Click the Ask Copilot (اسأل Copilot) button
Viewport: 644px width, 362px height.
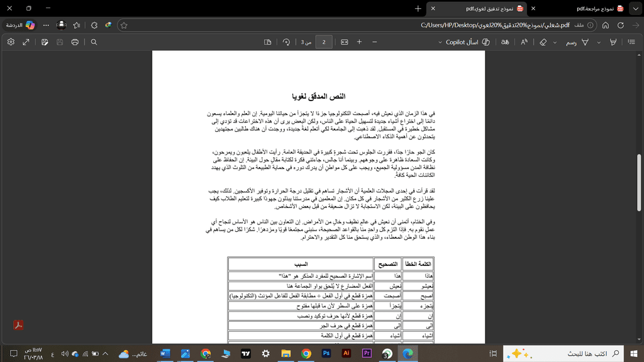[468, 42]
